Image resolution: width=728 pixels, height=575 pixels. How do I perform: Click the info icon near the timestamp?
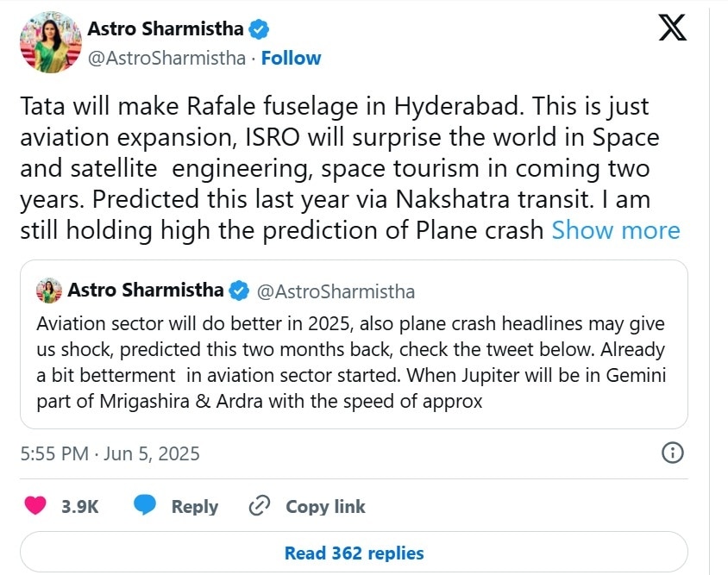pos(672,453)
